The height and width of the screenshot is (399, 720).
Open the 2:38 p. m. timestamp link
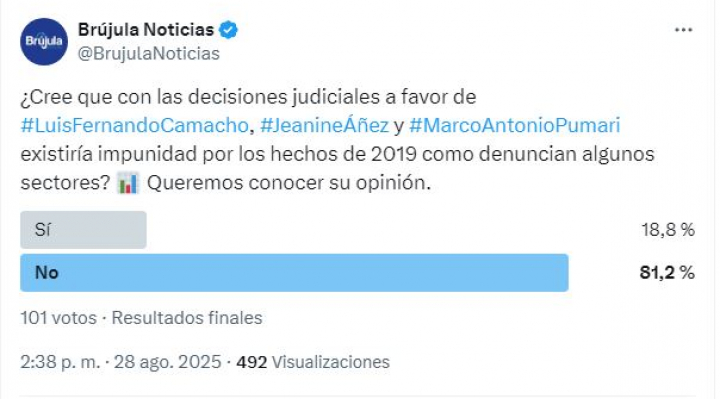tap(60, 362)
